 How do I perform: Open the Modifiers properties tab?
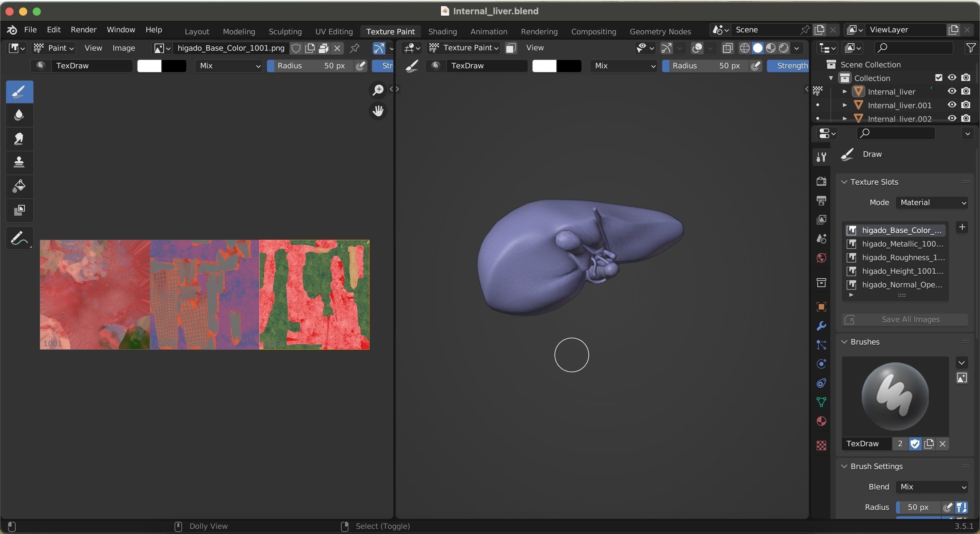point(821,326)
